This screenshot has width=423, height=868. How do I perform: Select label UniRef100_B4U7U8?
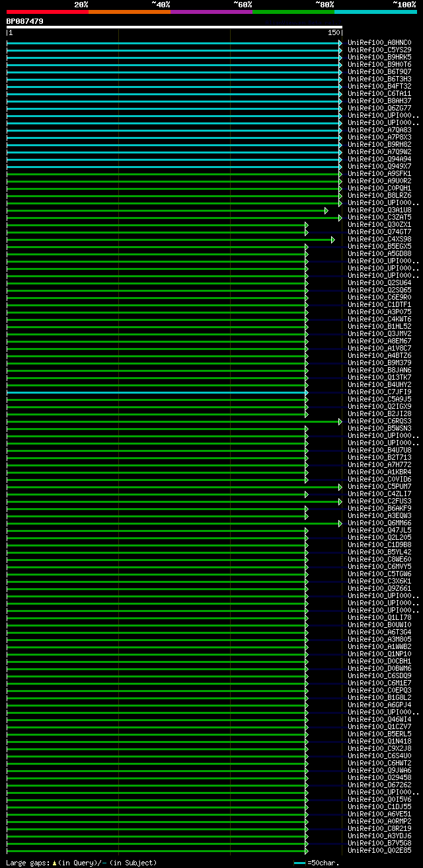(379, 450)
